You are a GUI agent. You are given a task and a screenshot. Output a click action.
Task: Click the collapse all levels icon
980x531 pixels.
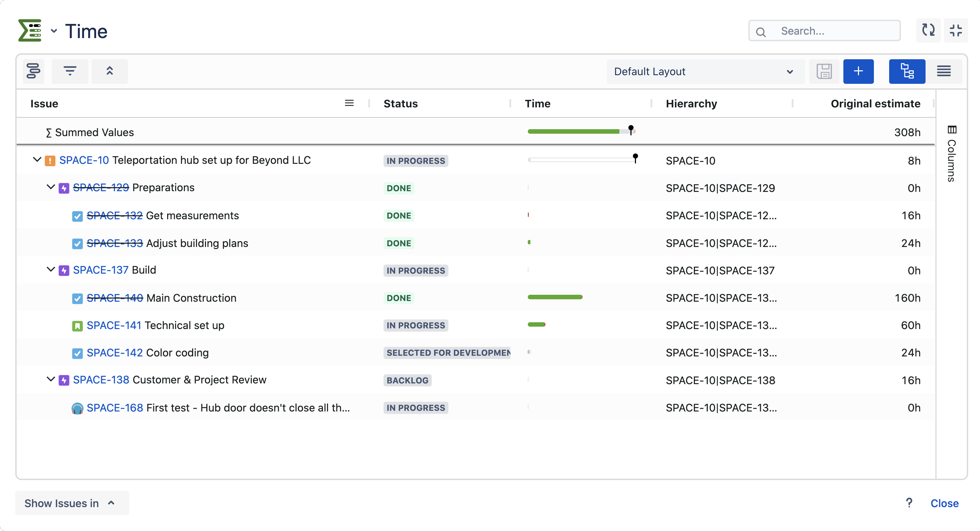(110, 71)
